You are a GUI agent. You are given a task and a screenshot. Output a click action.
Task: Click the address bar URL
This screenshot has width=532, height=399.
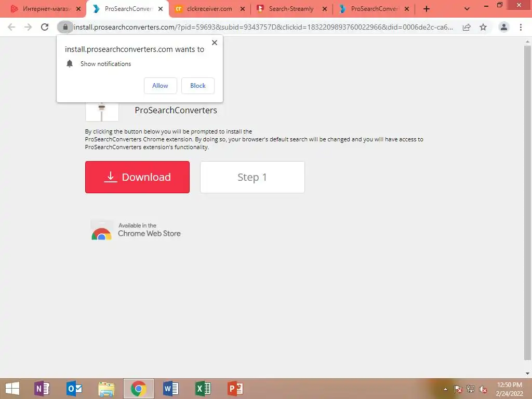263,27
